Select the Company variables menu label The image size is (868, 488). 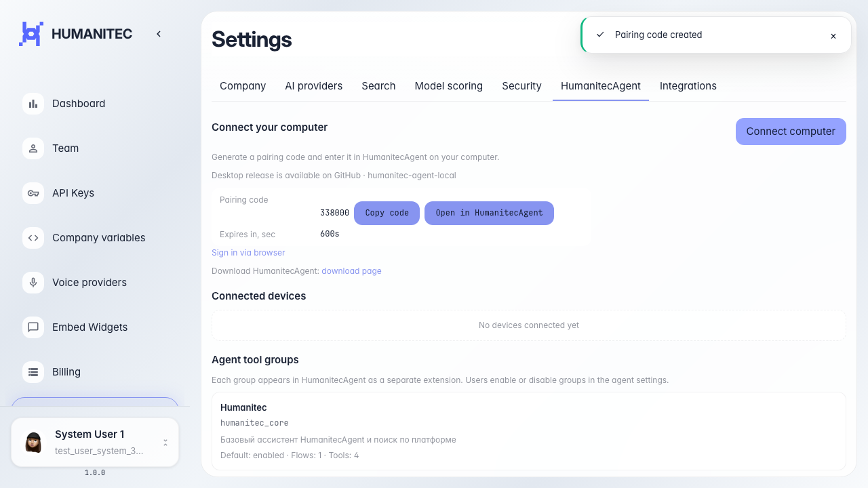99,238
